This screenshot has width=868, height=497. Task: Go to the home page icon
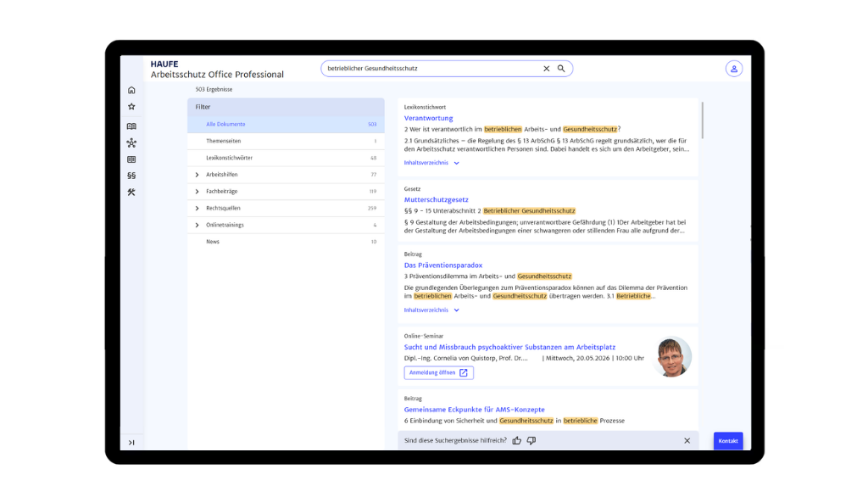131,90
